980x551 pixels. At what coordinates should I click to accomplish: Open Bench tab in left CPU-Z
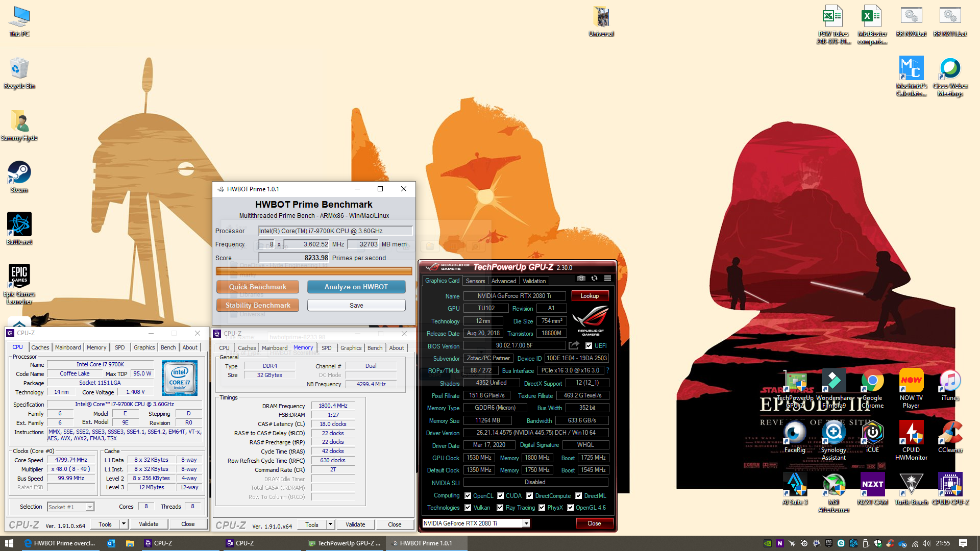click(168, 347)
